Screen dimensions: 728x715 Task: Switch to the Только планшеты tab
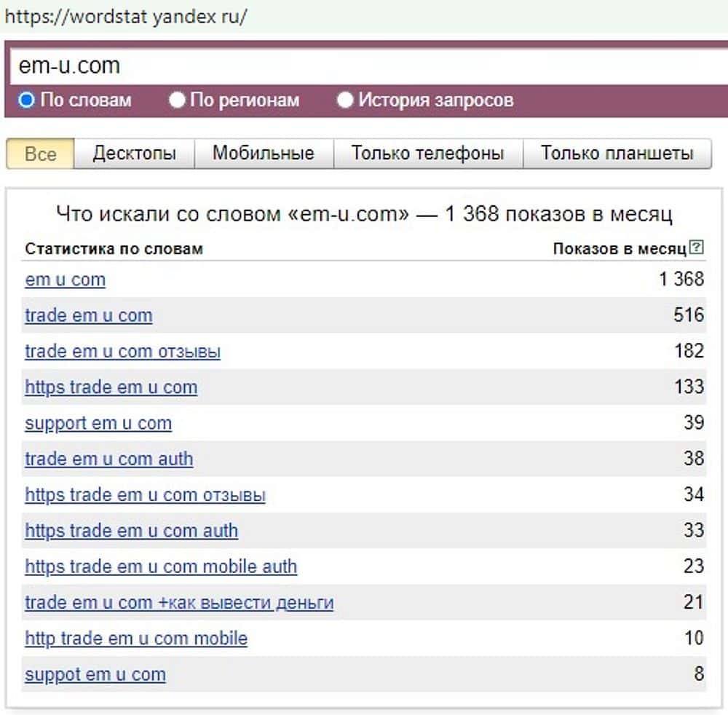coord(617,154)
